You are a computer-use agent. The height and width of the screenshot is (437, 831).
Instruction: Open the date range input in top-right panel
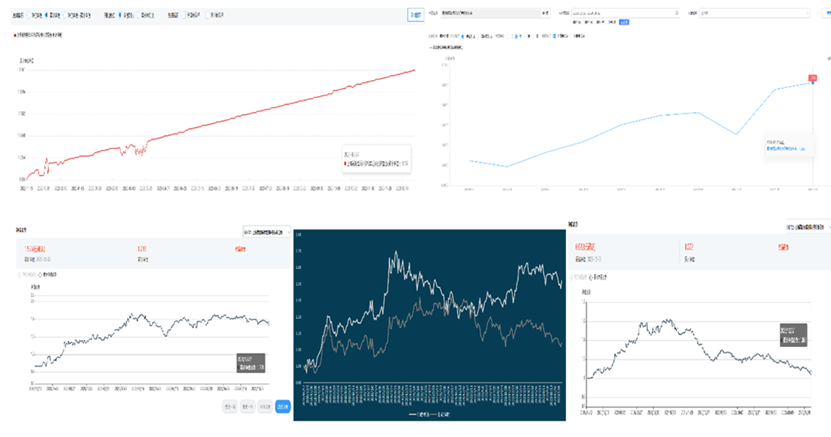point(620,12)
